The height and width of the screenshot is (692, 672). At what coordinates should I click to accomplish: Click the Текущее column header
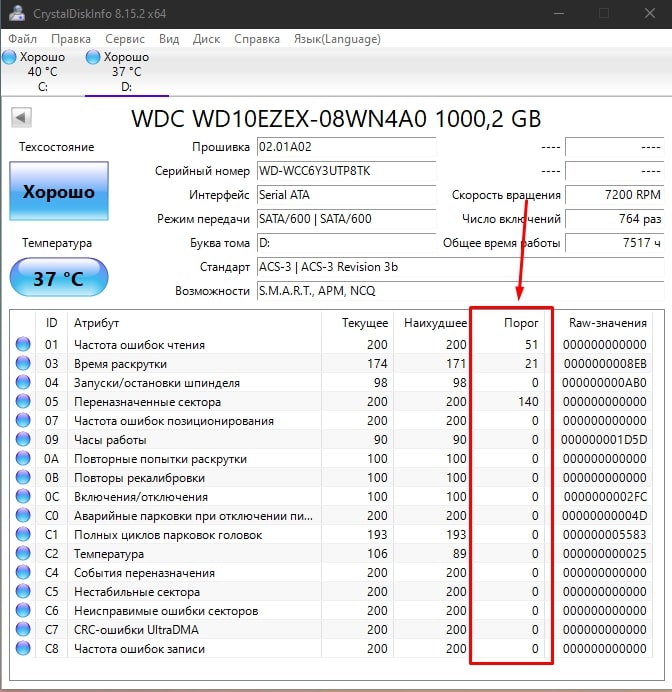click(357, 323)
